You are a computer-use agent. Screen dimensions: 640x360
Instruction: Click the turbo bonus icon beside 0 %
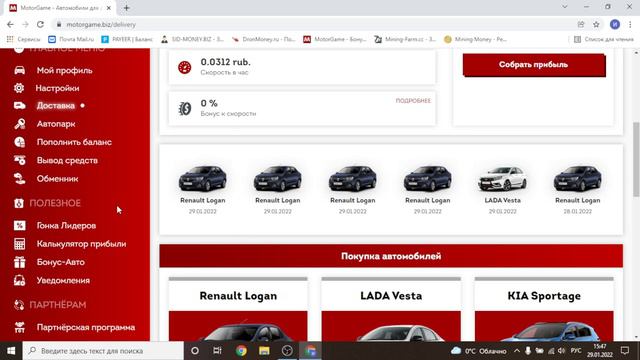(x=184, y=108)
